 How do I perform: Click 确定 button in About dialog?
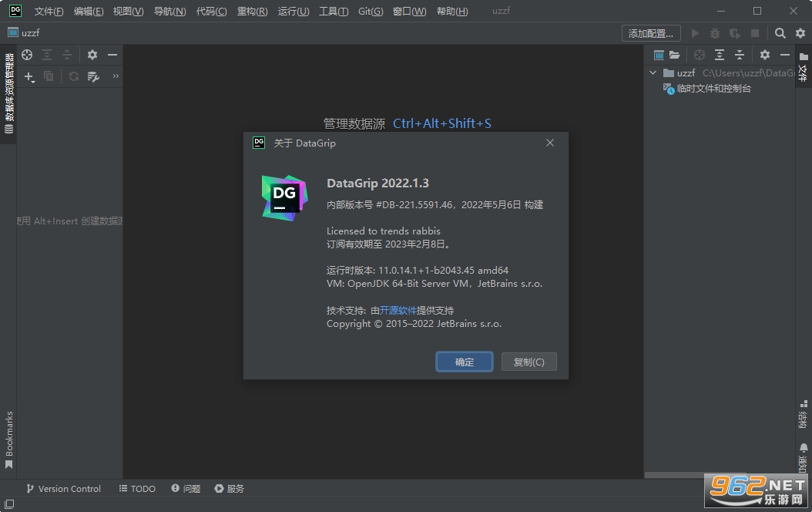point(465,362)
